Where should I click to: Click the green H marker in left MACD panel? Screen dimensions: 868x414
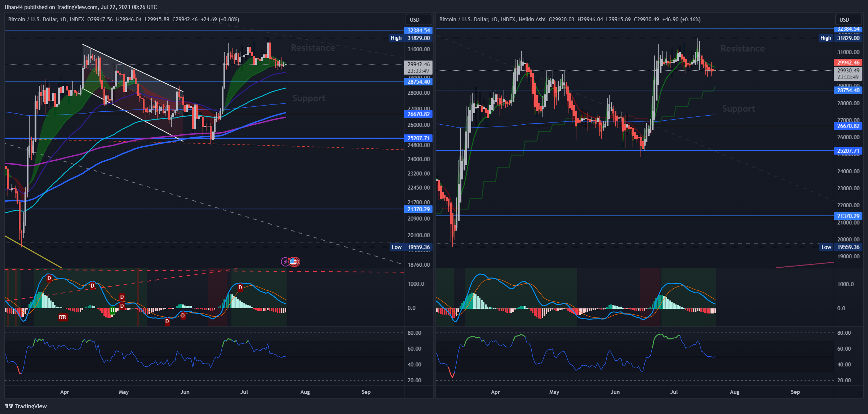pos(112,310)
